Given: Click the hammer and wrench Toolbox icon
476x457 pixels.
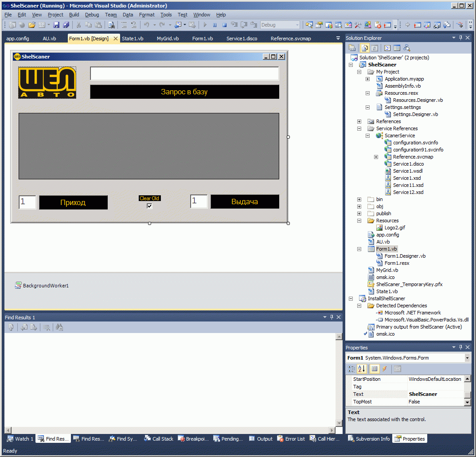Looking at the screenshot, I should (358, 25).
